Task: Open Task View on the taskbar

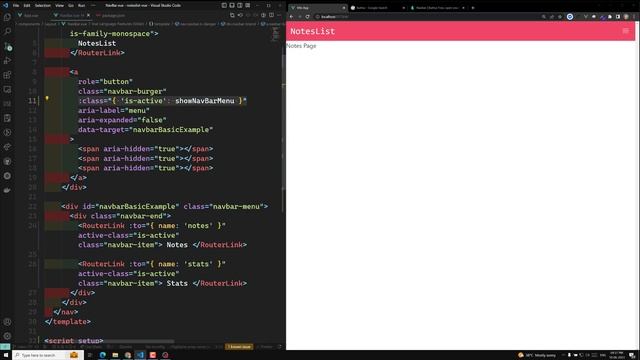Action: click(x=90, y=355)
